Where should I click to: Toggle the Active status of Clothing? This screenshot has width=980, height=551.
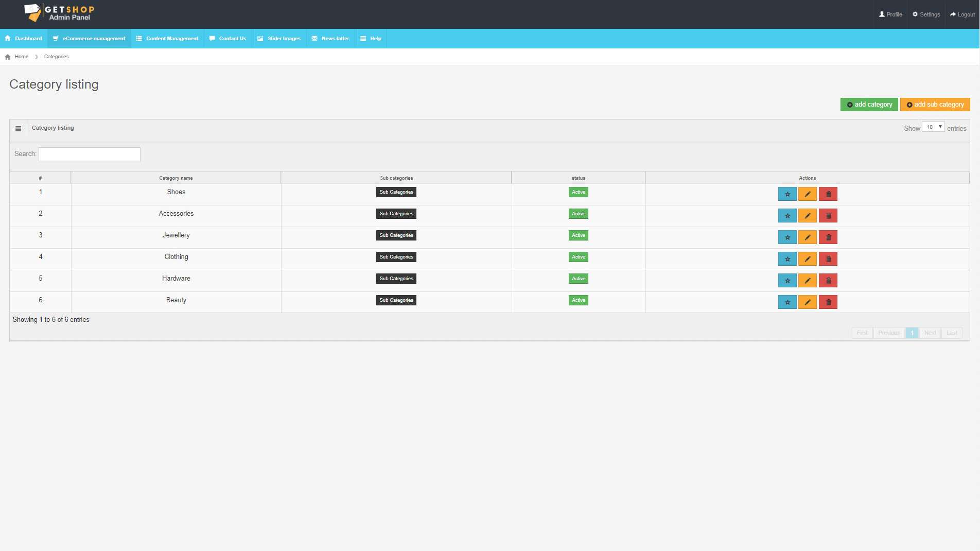(578, 257)
